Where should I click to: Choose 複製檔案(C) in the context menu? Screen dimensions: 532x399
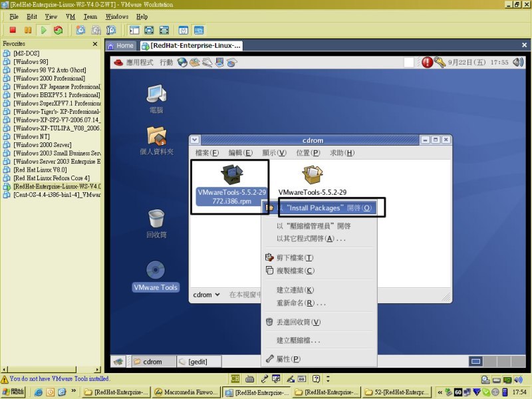tap(319, 271)
